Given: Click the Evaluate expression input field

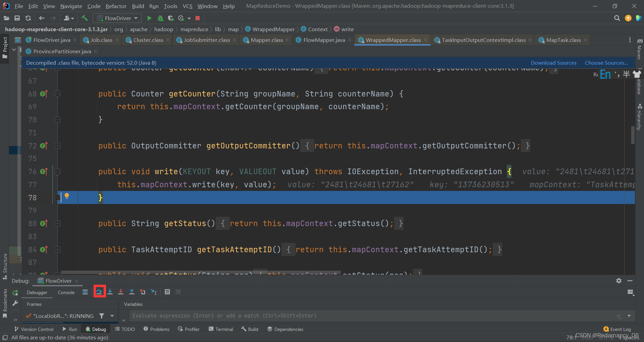Looking at the screenshot, I should [x=372, y=316].
